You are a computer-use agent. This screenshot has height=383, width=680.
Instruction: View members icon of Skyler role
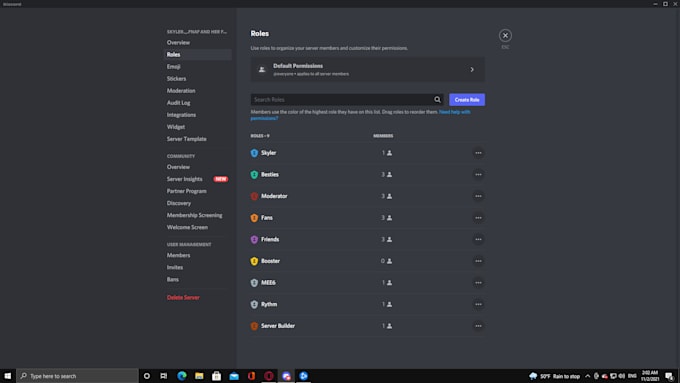point(389,153)
